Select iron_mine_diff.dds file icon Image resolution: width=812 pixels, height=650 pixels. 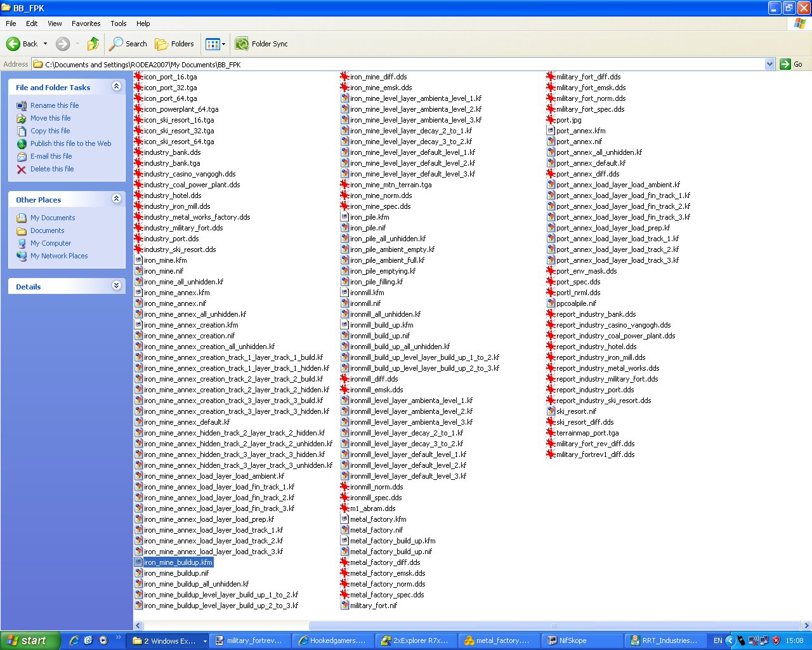[x=344, y=77]
